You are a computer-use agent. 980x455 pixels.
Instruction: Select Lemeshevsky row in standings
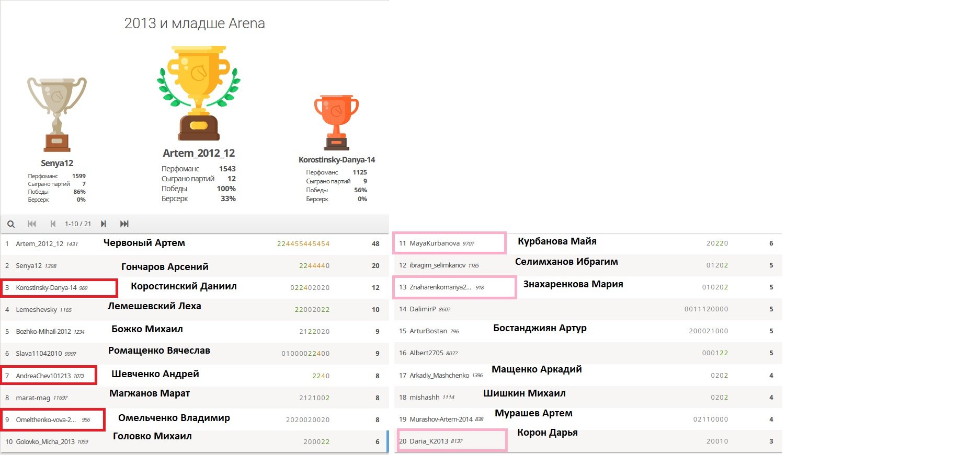pos(36,310)
